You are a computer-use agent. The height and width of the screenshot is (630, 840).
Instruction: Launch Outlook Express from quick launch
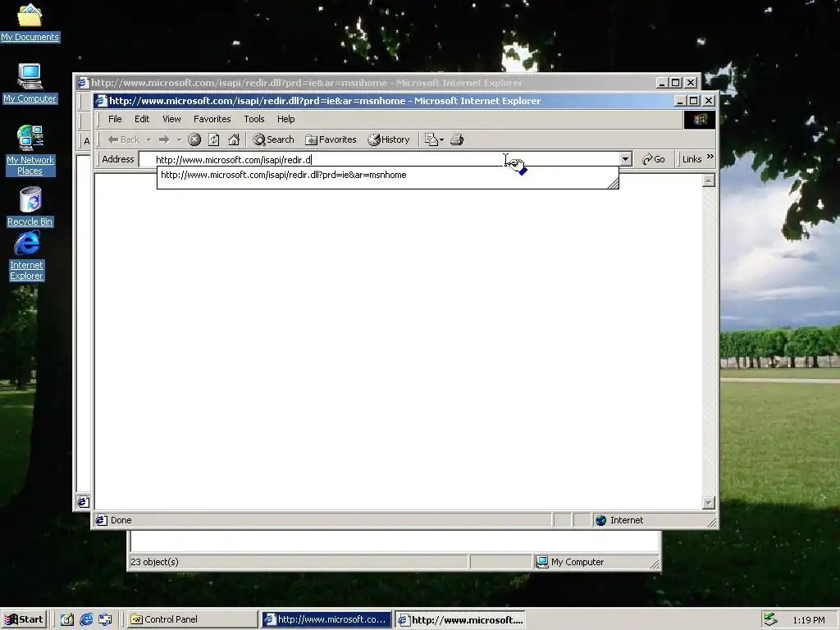105,619
